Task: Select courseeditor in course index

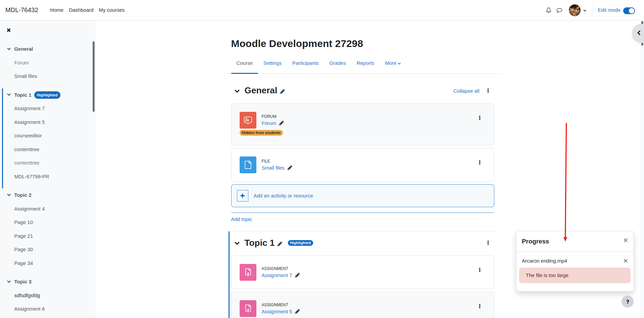Action: tap(28, 136)
